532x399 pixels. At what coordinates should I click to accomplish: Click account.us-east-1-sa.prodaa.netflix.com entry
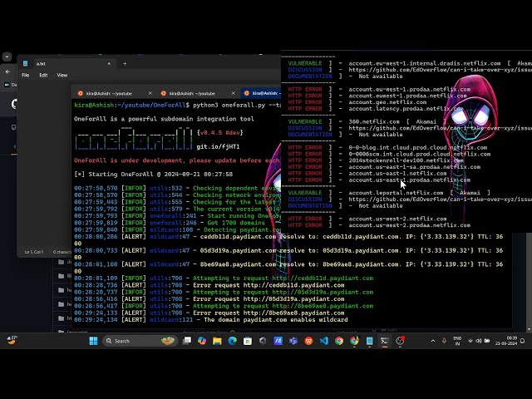[414, 166]
